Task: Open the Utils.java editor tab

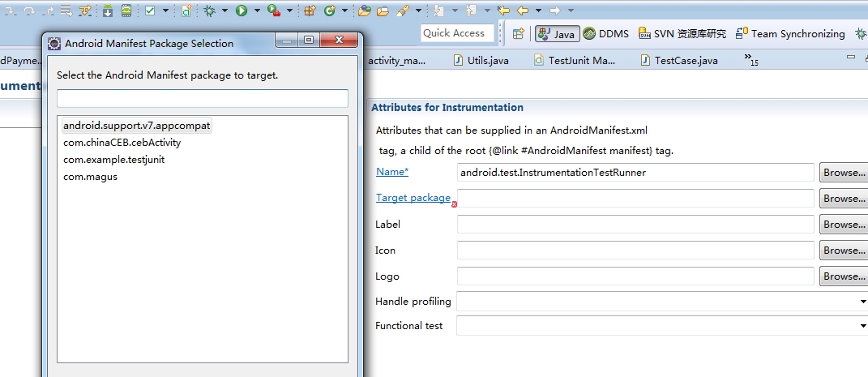Action: click(x=481, y=60)
